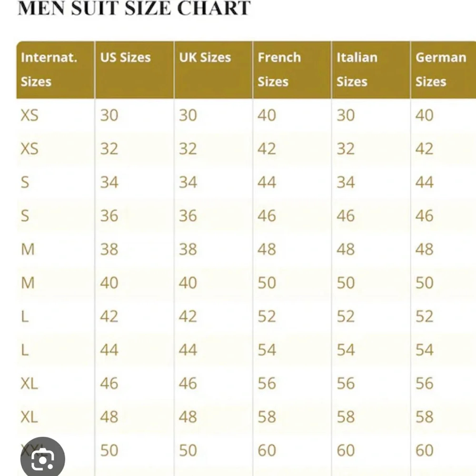Select UK size 32 cell
Screen dimensions: 476x476
(x=188, y=149)
